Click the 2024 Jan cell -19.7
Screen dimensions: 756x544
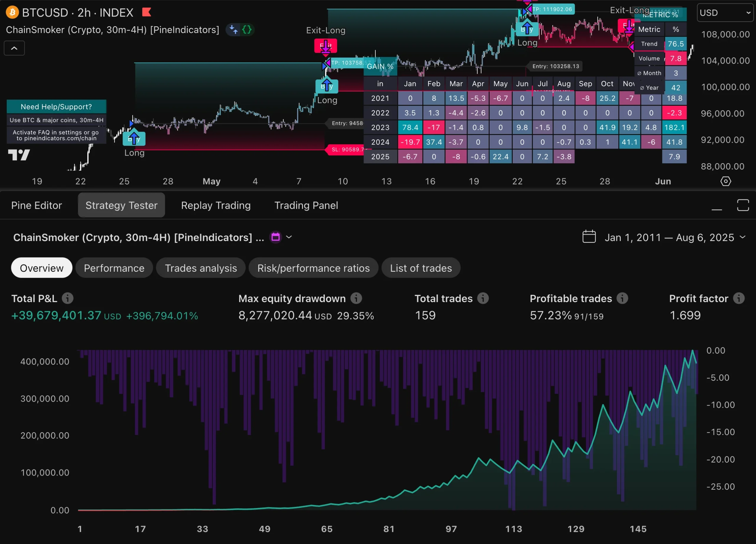tap(410, 142)
